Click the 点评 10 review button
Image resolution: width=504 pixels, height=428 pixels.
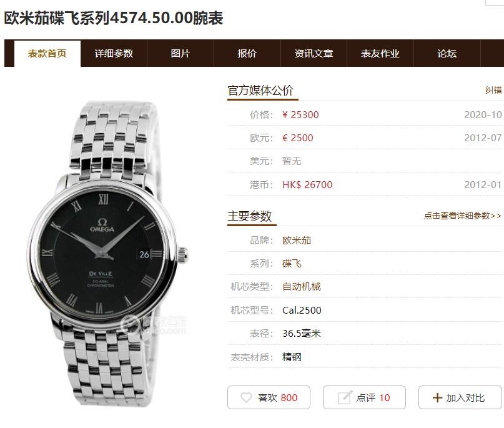(364, 397)
